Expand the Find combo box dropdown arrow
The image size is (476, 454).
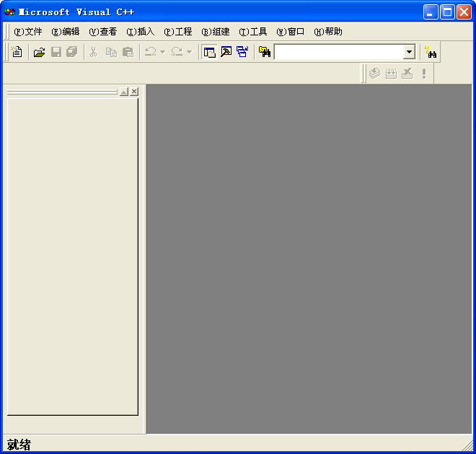tap(409, 52)
